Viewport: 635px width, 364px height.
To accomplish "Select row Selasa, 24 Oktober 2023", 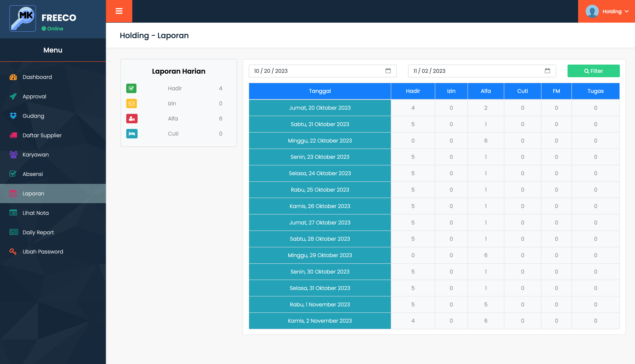I will click(434, 173).
